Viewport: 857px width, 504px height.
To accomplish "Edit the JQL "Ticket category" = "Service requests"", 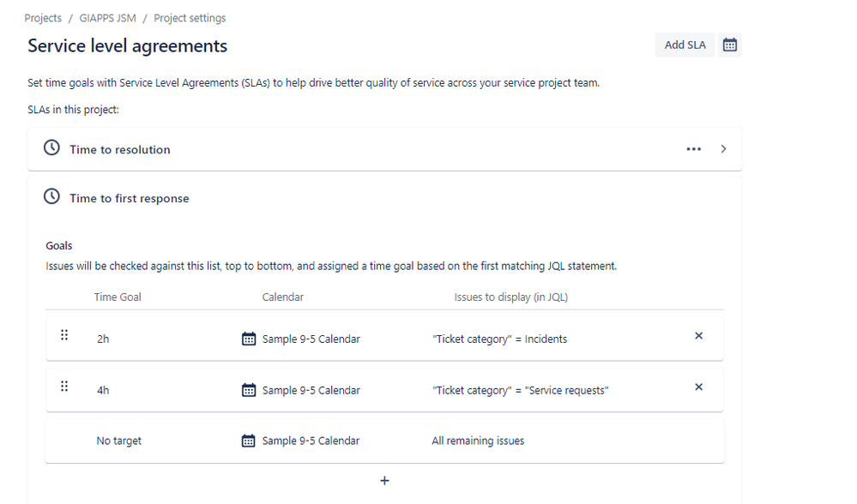I will [521, 390].
